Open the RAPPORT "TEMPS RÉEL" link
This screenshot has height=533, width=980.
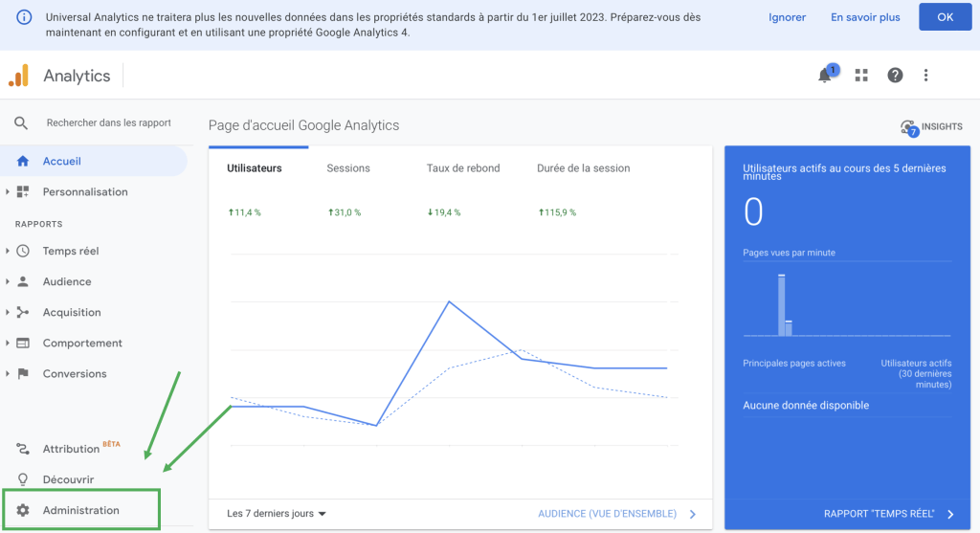[879, 514]
